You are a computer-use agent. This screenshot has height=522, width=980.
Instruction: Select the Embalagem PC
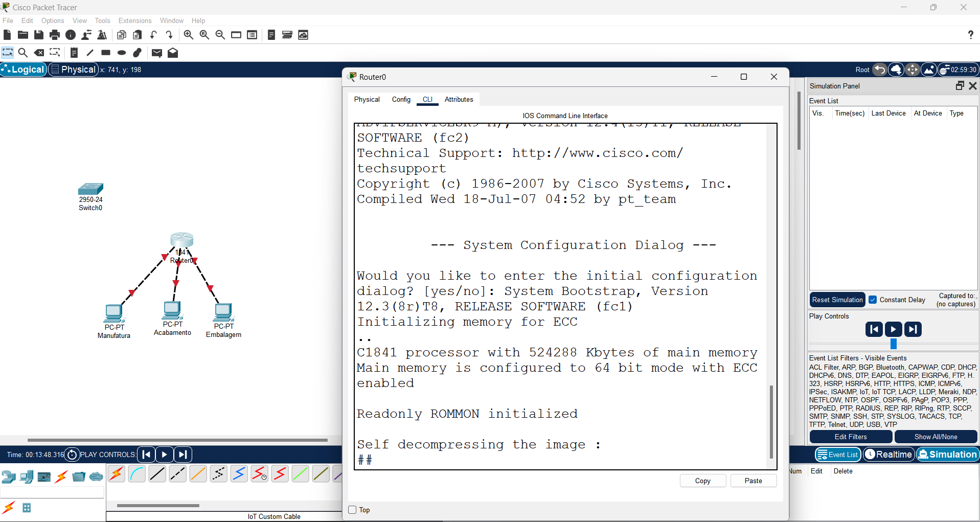pos(223,312)
